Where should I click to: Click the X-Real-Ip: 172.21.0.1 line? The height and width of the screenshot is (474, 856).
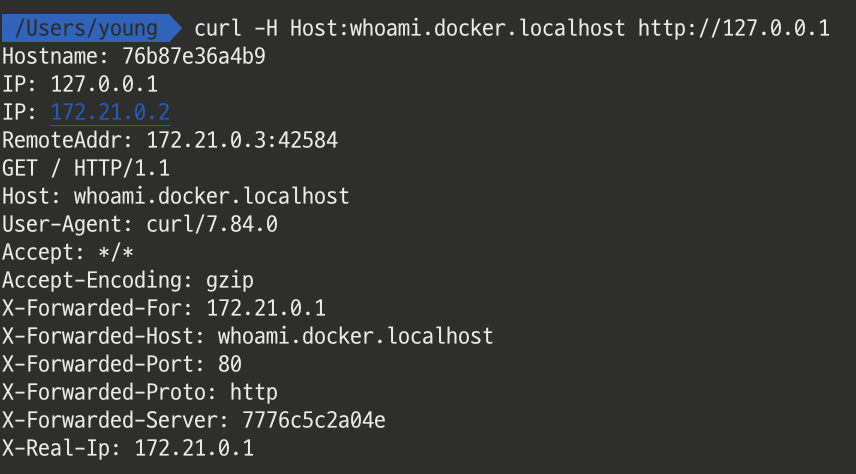(128, 448)
